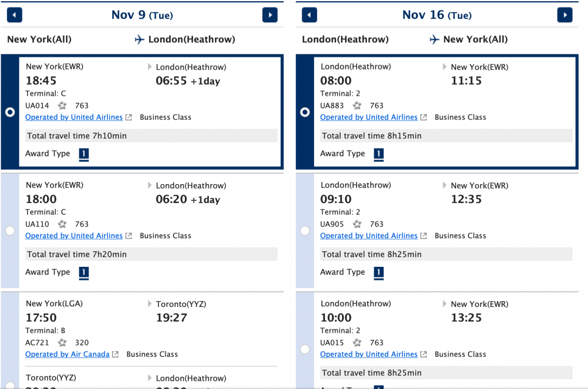Click the next-day arrow on the Nov 9 pane
Image resolution: width=588 pixels, height=389 pixels.
coord(270,15)
